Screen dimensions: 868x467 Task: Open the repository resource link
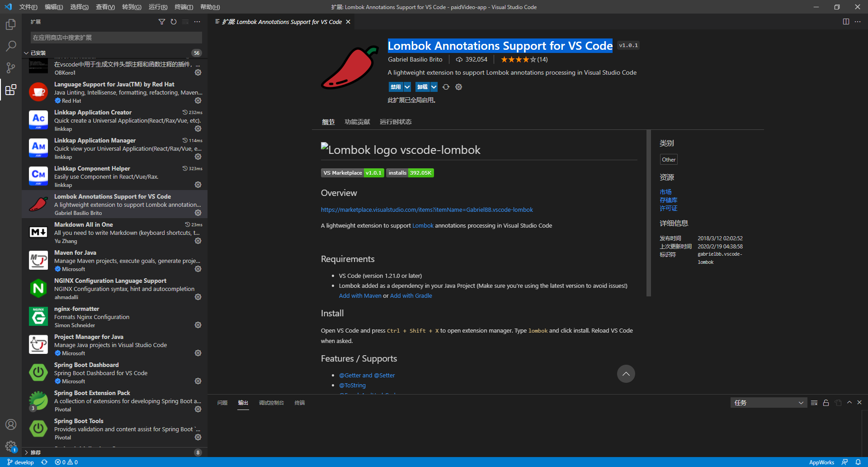(x=668, y=200)
